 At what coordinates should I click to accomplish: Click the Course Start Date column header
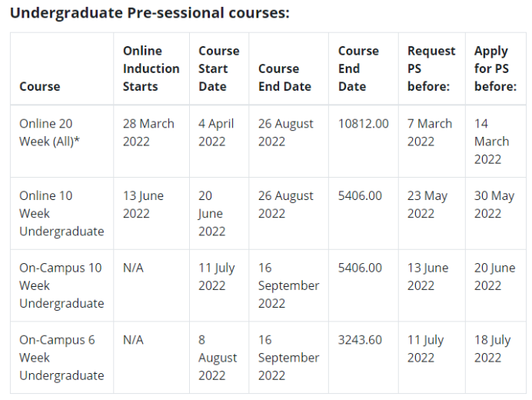pyautogui.click(x=219, y=68)
